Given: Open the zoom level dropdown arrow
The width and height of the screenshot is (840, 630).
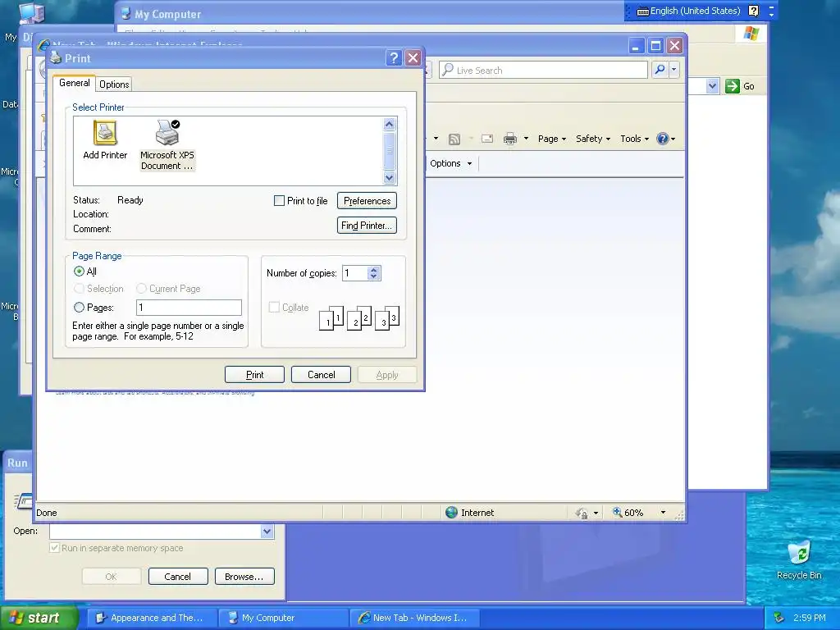Looking at the screenshot, I should click(663, 513).
